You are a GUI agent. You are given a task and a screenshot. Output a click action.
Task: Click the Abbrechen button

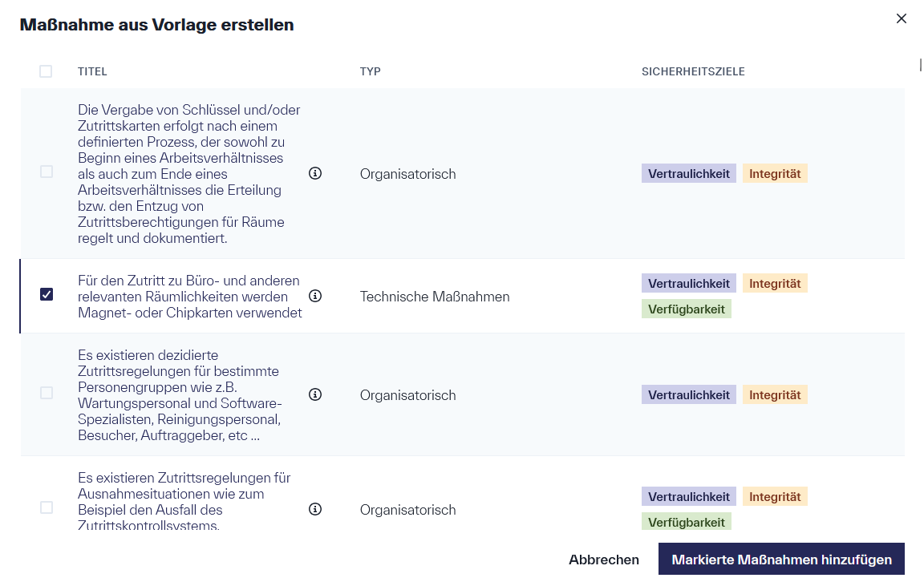click(604, 559)
